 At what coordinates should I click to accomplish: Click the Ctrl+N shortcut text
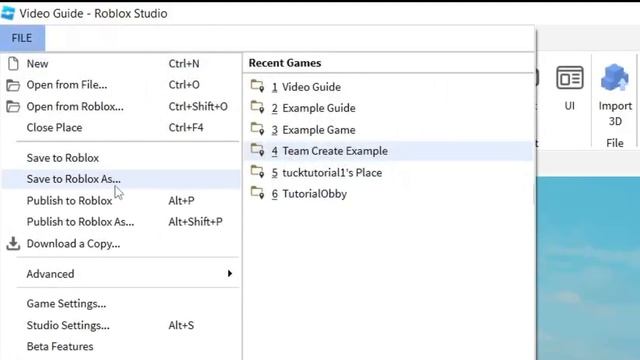point(184,64)
